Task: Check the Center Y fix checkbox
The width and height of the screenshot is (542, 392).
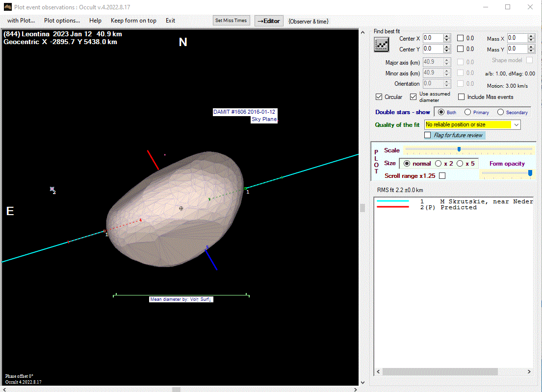Action: point(461,49)
